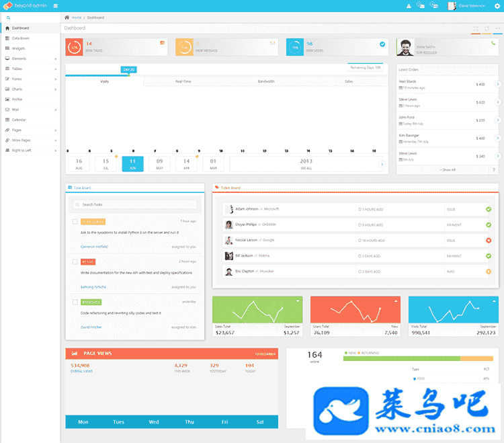The height and width of the screenshot is (443, 504).
Task: Open Kim Basinger order arrow
Action: 497,138
